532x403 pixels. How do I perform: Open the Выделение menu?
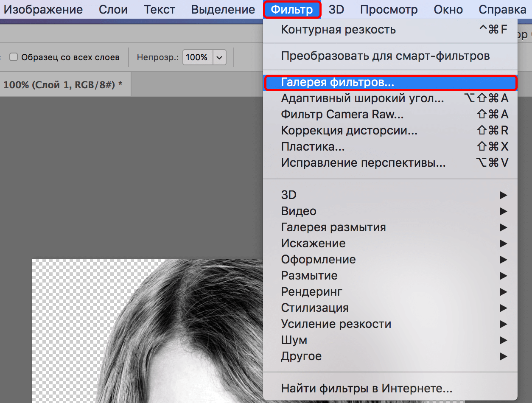tap(223, 9)
